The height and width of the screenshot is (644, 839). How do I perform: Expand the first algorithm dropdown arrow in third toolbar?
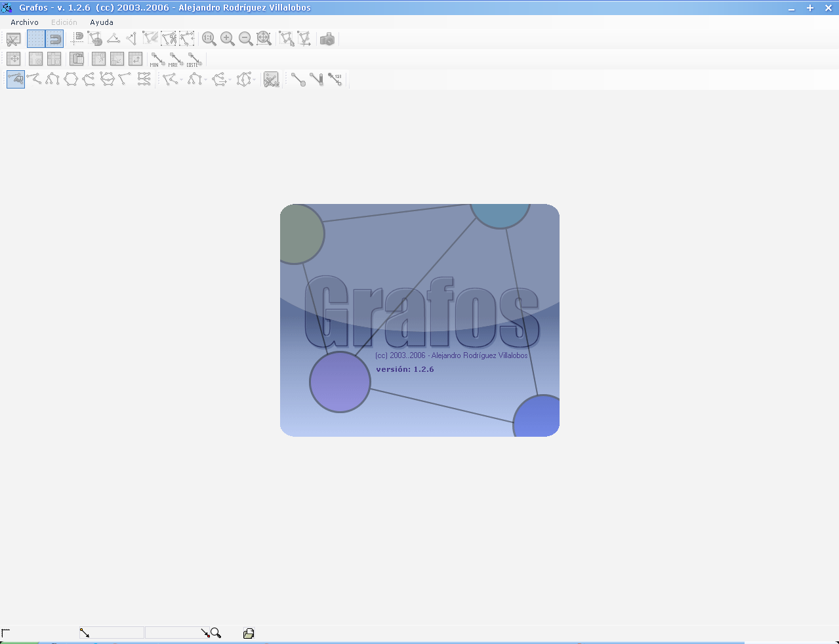[181, 81]
